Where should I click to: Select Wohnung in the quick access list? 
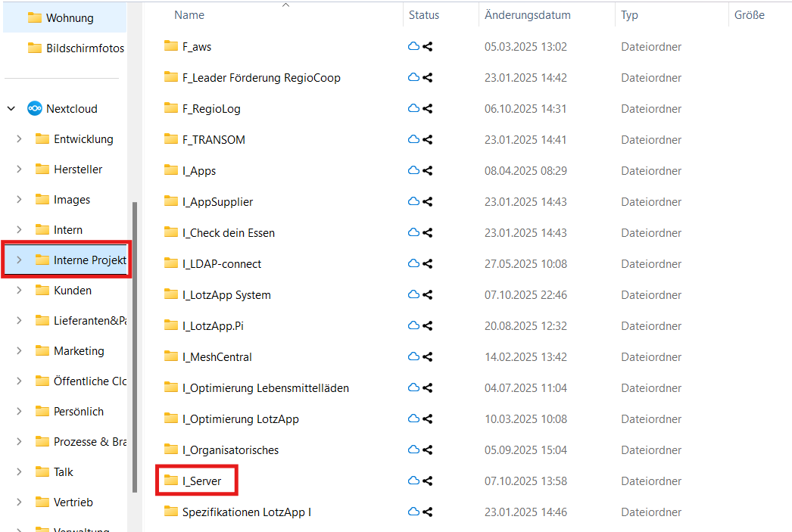coord(70,18)
